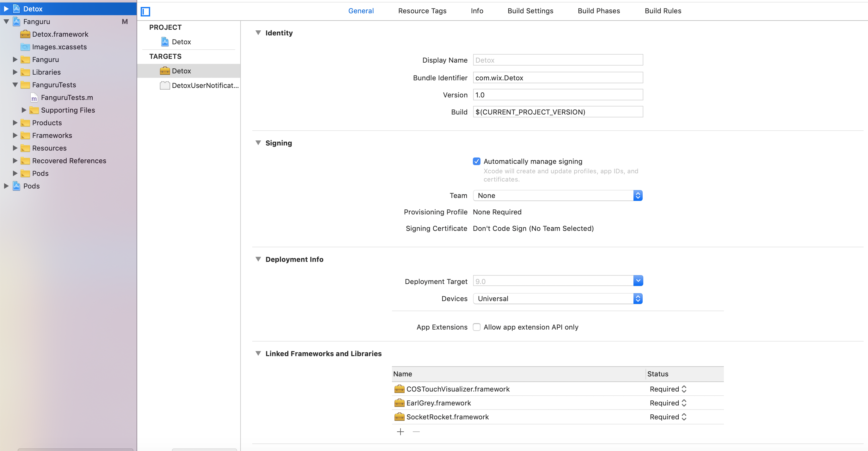Click the nested Pods folder icon
This screenshot has height=451, width=868.
(25, 173)
